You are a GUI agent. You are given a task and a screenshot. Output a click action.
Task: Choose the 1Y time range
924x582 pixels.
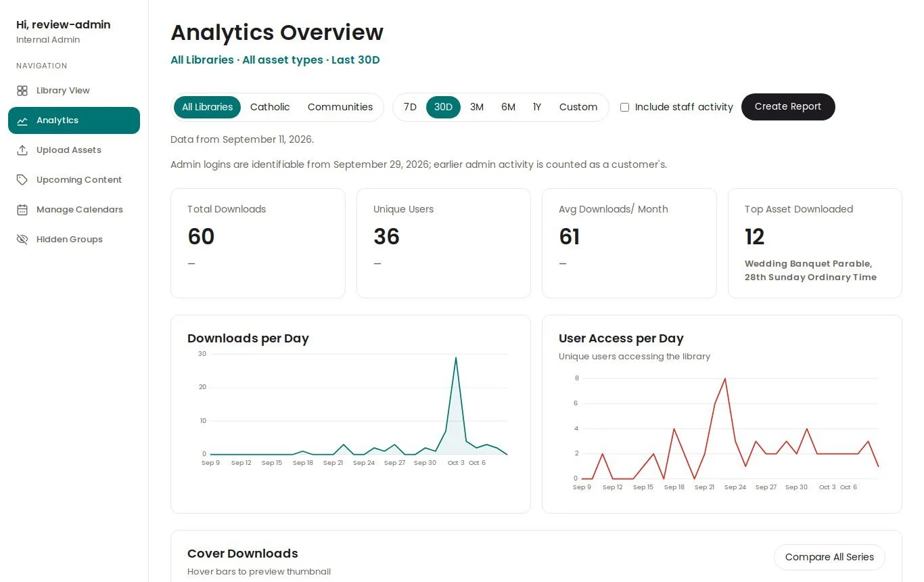[x=537, y=107]
